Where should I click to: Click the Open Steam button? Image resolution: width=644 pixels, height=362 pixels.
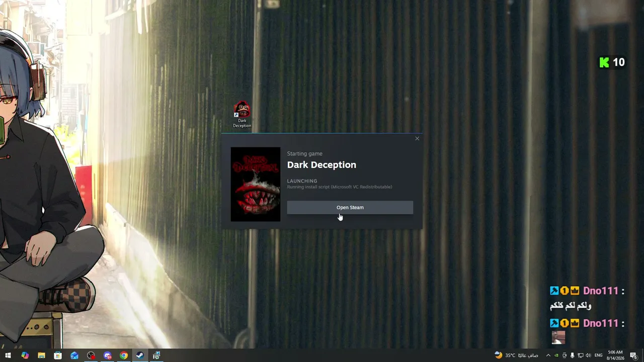(x=350, y=207)
